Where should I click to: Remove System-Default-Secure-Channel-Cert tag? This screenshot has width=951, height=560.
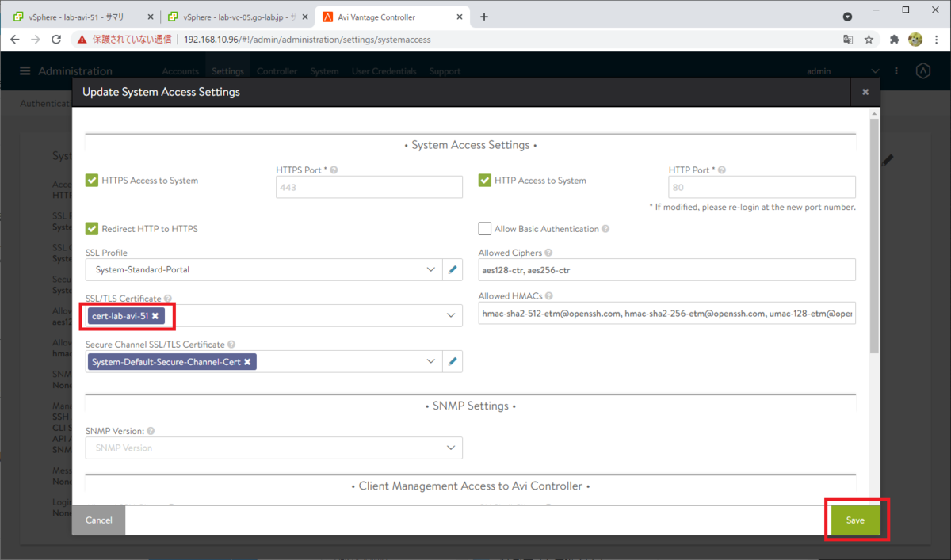pyautogui.click(x=247, y=362)
